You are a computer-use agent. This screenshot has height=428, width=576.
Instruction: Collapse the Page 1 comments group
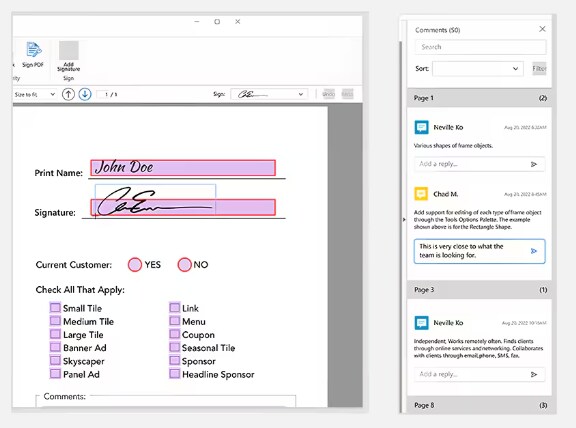tap(479, 98)
